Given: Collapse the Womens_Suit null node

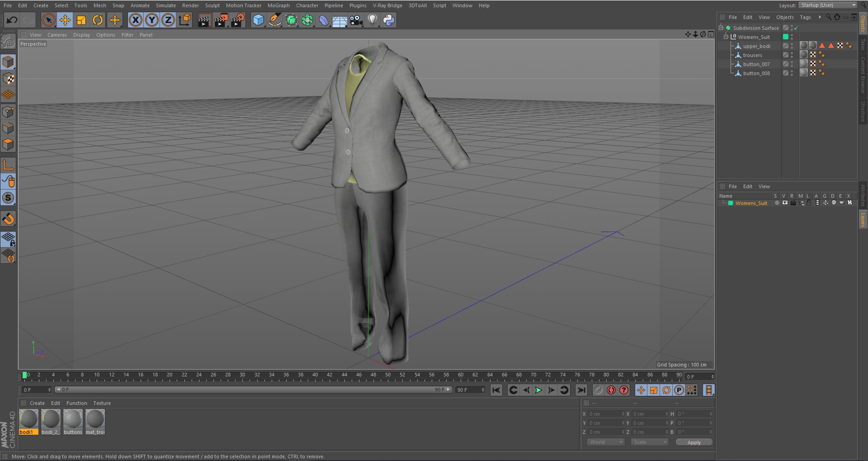Looking at the screenshot, I should (x=726, y=37).
